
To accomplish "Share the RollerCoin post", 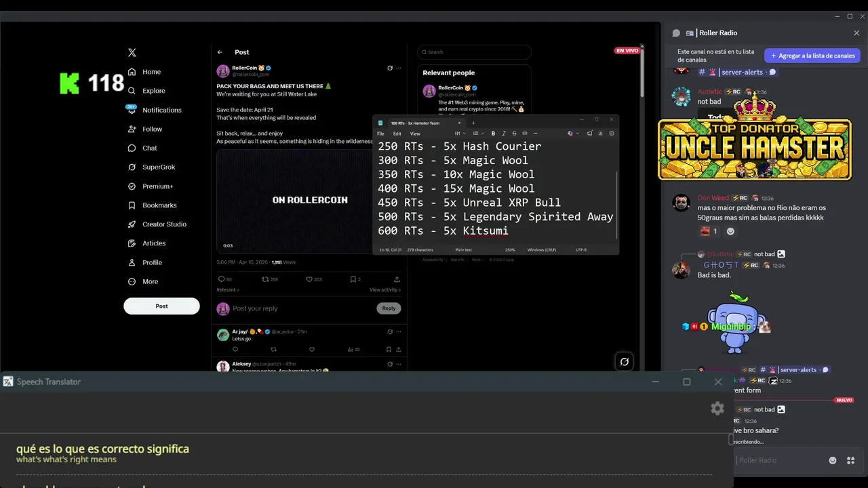I will [397, 279].
